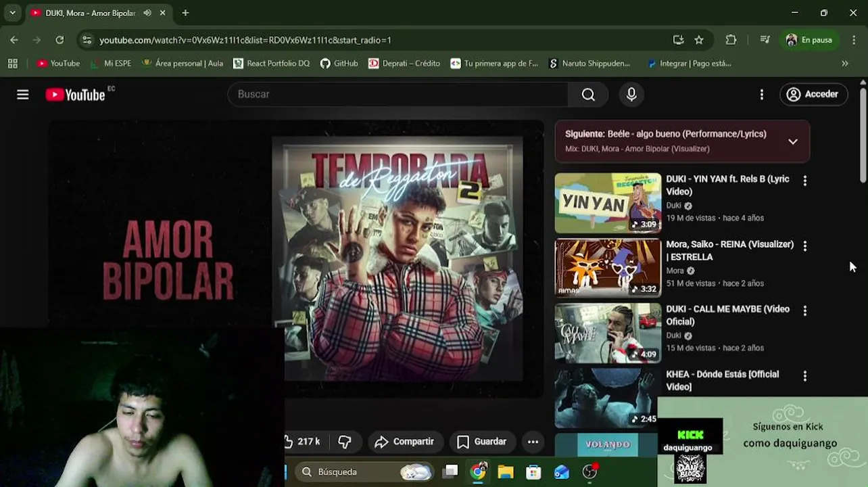Open a new browser tab
The image size is (868, 487).
pos(185,13)
